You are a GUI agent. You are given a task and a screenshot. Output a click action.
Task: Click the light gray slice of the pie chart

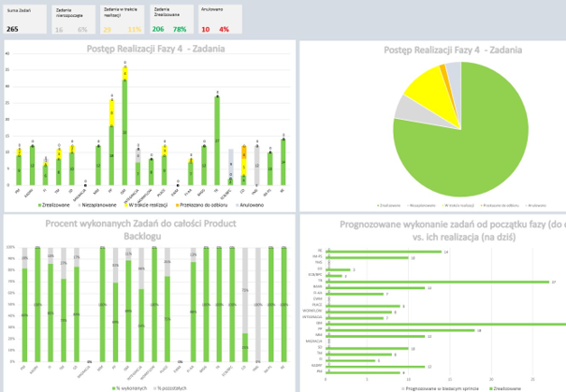[x=412, y=112]
